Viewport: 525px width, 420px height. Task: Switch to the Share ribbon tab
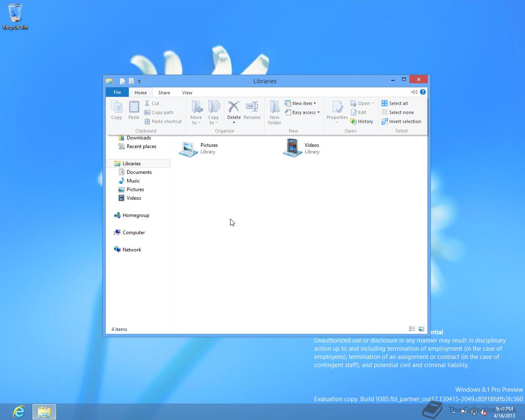[164, 93]
